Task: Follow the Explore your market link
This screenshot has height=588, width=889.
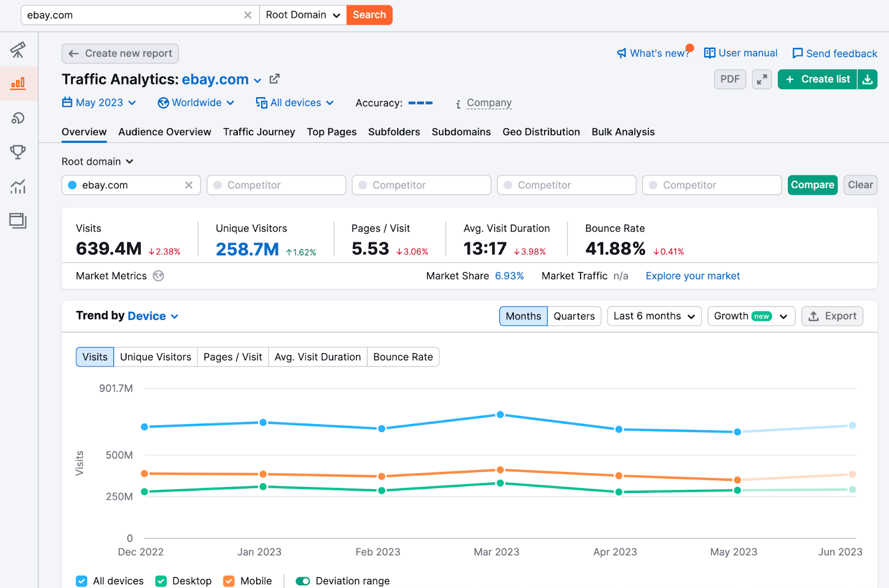Action: [x=692, y=276]
